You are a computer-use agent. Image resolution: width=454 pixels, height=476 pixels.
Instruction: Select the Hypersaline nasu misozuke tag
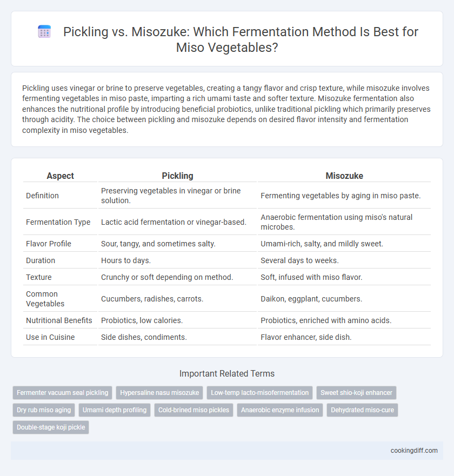pos(159,392)
